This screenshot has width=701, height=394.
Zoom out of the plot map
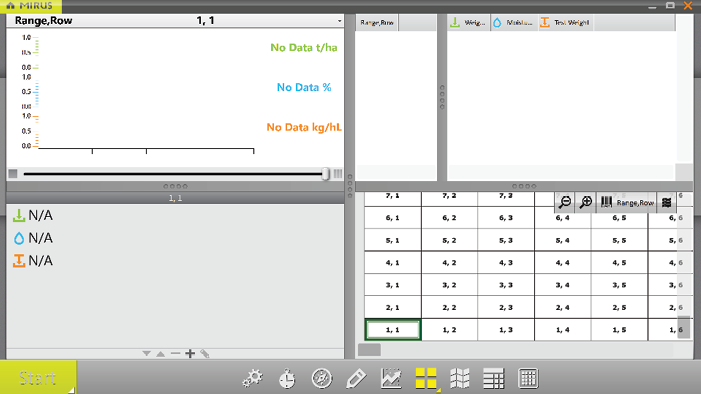565,203
